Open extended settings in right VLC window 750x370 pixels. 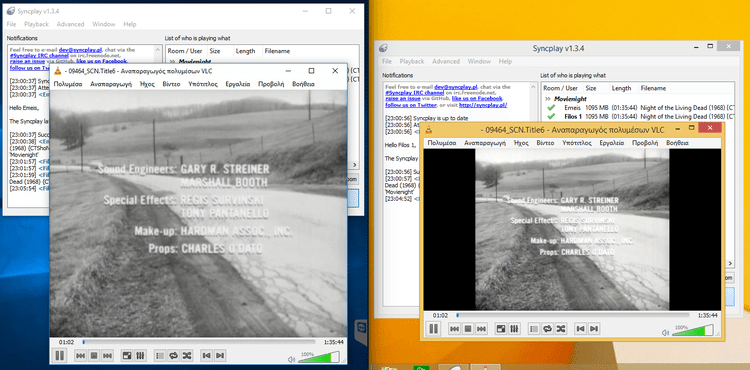[514, 328]
